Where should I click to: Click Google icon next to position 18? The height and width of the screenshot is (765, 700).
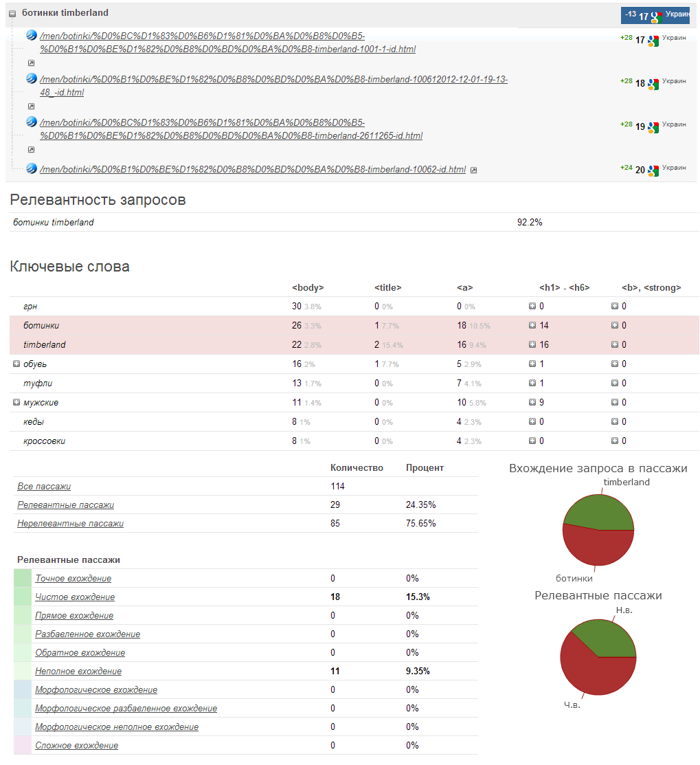(653, 84)
